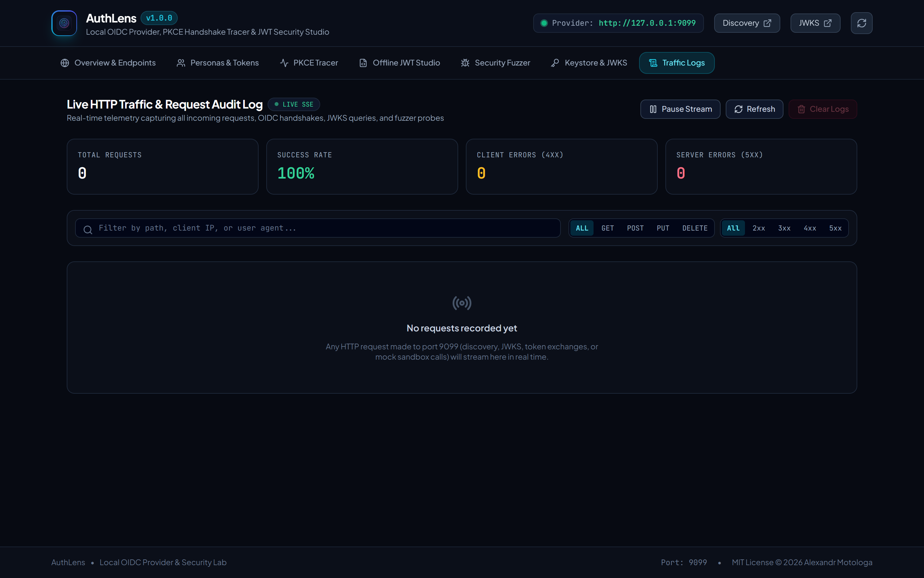
Task: Click the LIVE SSE status badge
Action: (294, 104)
